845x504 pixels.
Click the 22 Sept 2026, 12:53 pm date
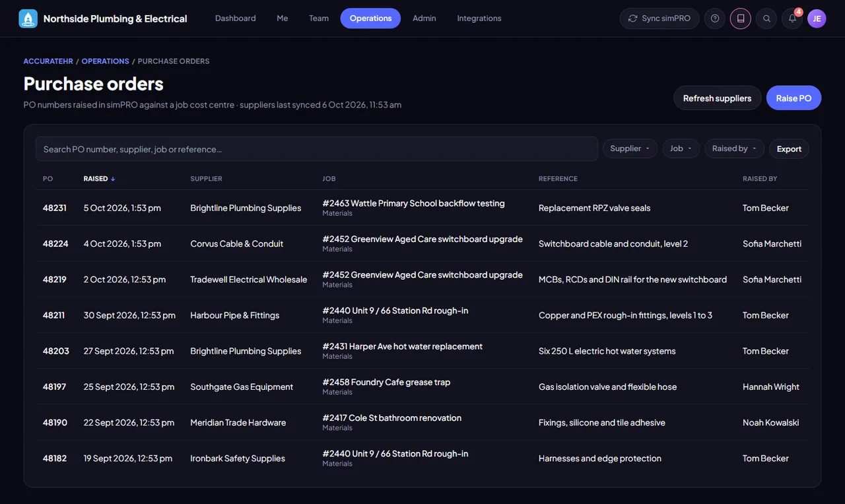[x=129, y=422]
